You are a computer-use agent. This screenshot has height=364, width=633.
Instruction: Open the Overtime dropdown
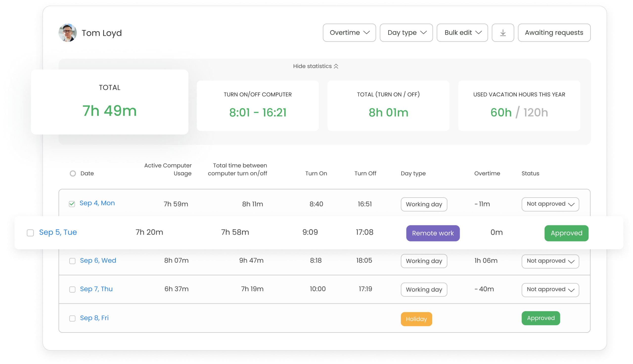(349, 33)
